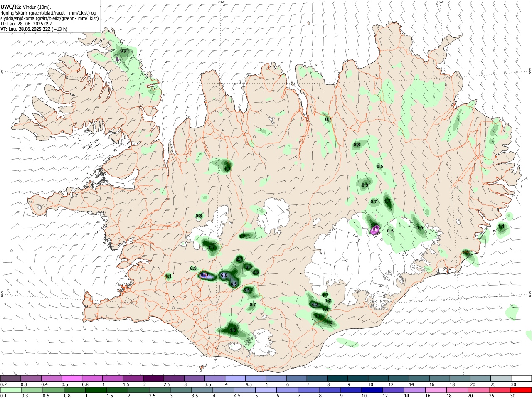Select the 1.6 precipitation value
Screen dimensions: 532x399
coord(319,316)
